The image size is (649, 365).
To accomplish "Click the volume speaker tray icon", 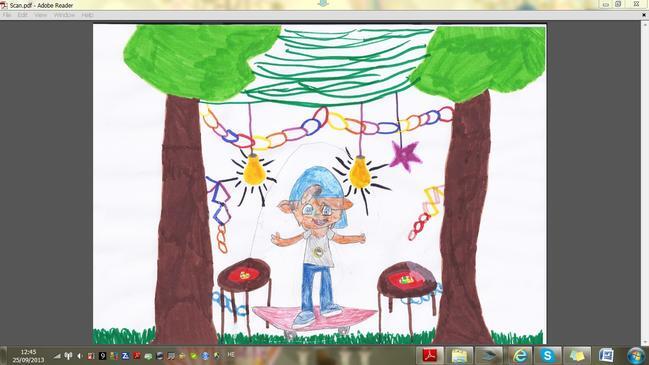I will point(80,356).
